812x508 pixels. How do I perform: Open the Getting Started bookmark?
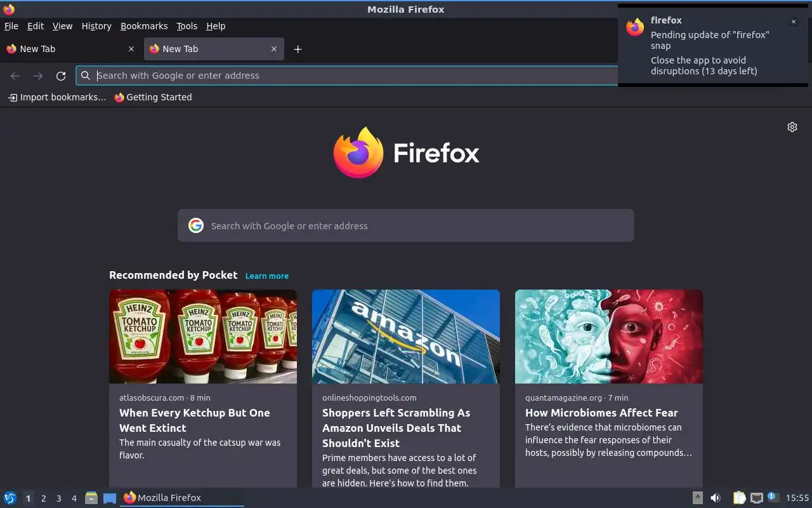tap(153, 97)
